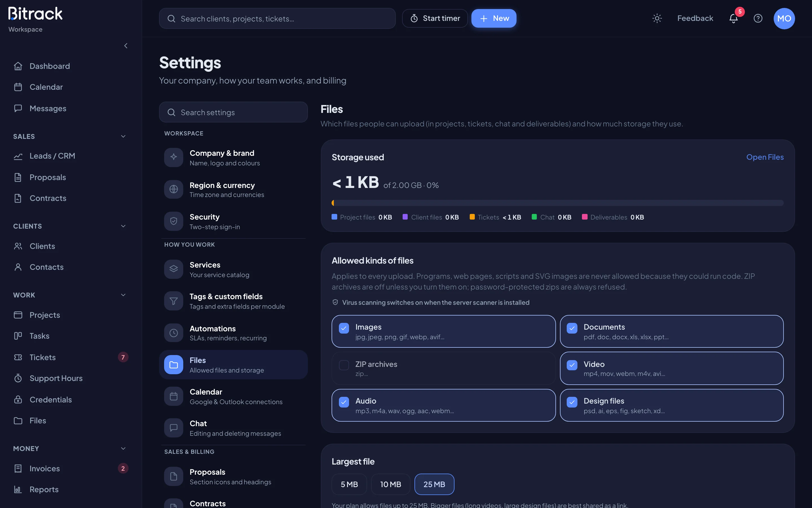Click Start timer button
Viewport: 812px width, 508px height.
(435, 18)
